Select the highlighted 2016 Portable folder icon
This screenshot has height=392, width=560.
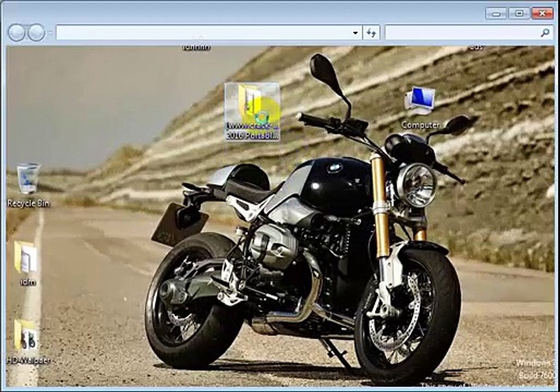coord(253,112)
